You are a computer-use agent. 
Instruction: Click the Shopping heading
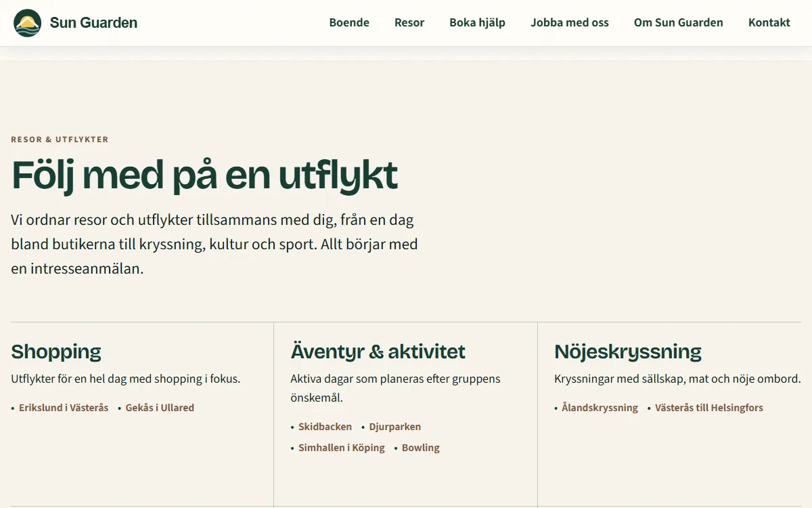click(x=56, y=352)
